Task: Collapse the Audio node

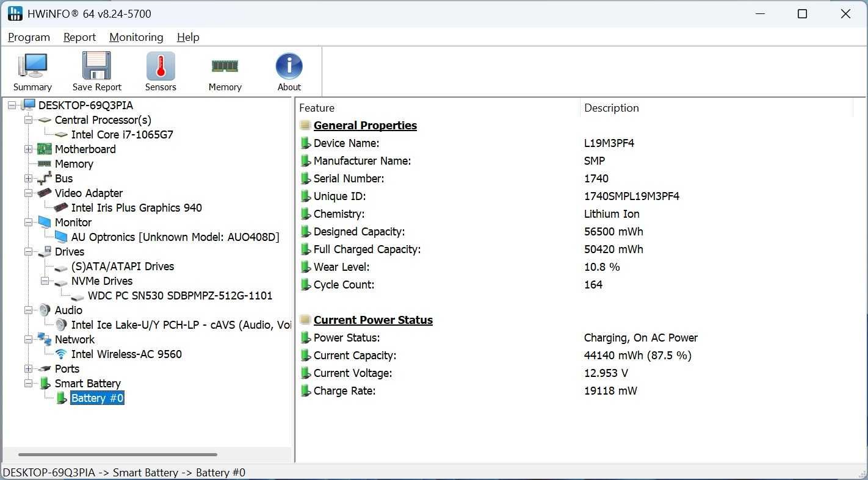Action: click(28, 310)
